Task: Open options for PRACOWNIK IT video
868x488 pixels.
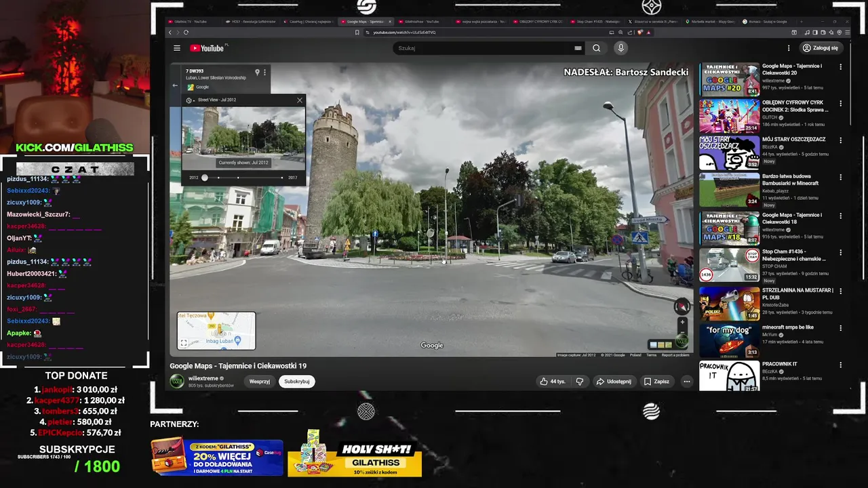Action: 840,365
